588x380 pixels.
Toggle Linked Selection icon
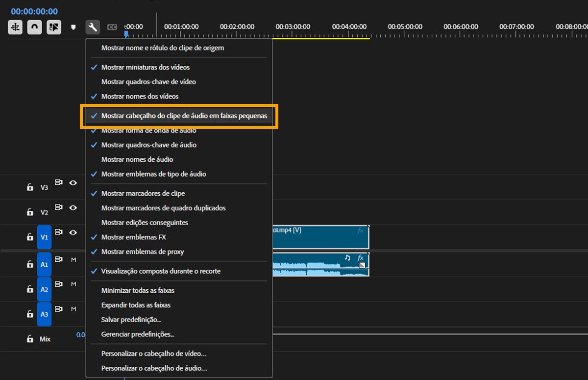point(54,27)
